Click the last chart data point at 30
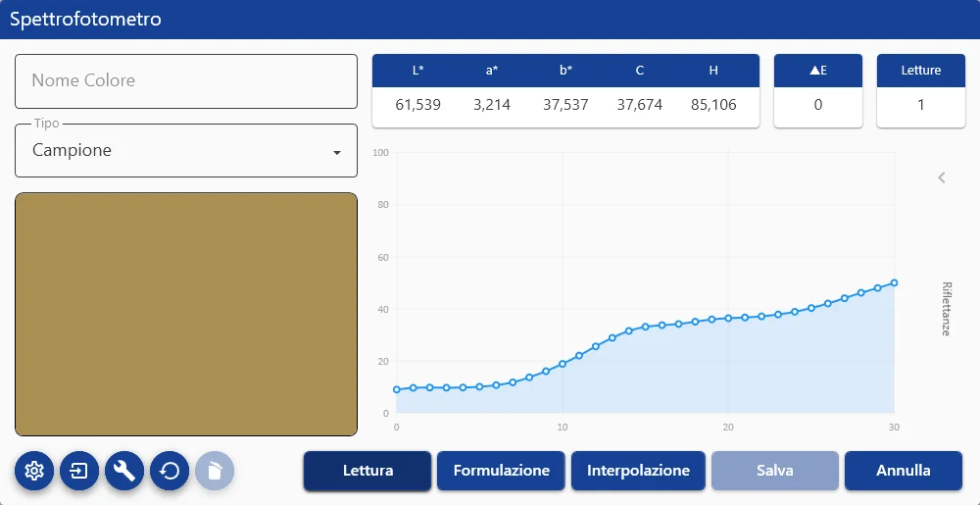The image size is (980, 505). pos(895,283)
